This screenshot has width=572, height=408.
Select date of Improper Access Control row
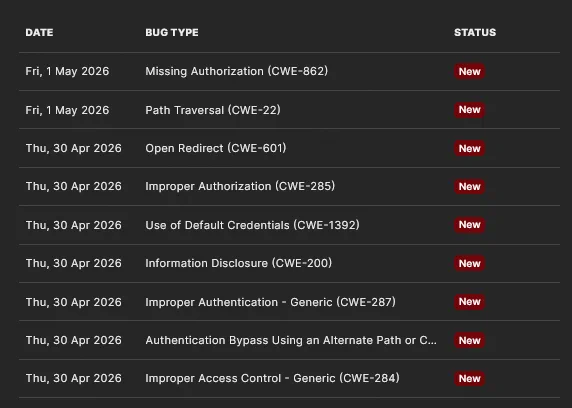pyautogui.click(x=73, y=378)
